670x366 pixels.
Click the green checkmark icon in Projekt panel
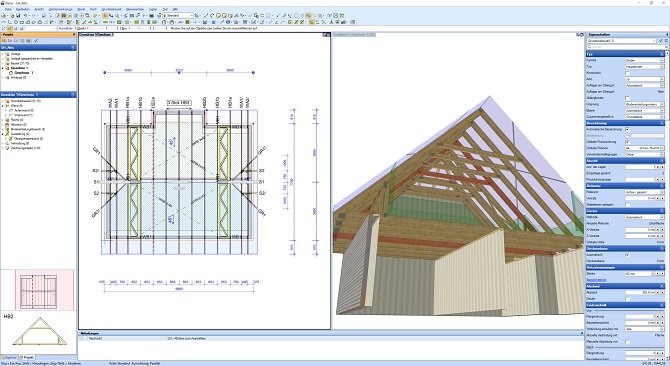pyautogui.click(x=36, y=41)
